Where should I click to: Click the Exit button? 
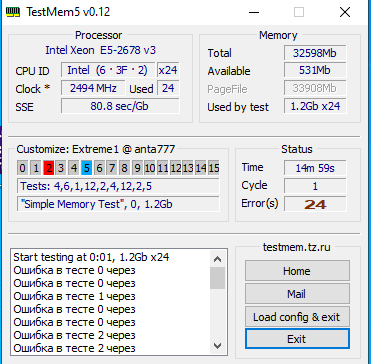297,339
